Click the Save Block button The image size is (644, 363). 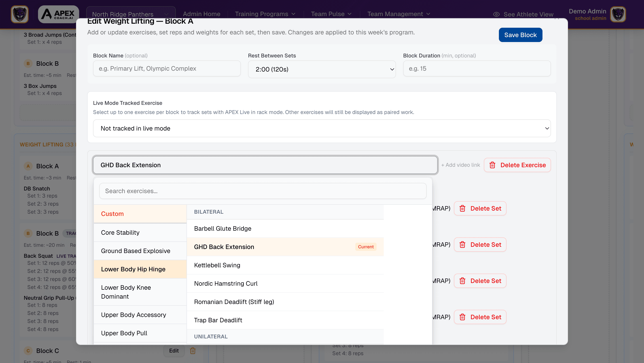tap(521, 35)
